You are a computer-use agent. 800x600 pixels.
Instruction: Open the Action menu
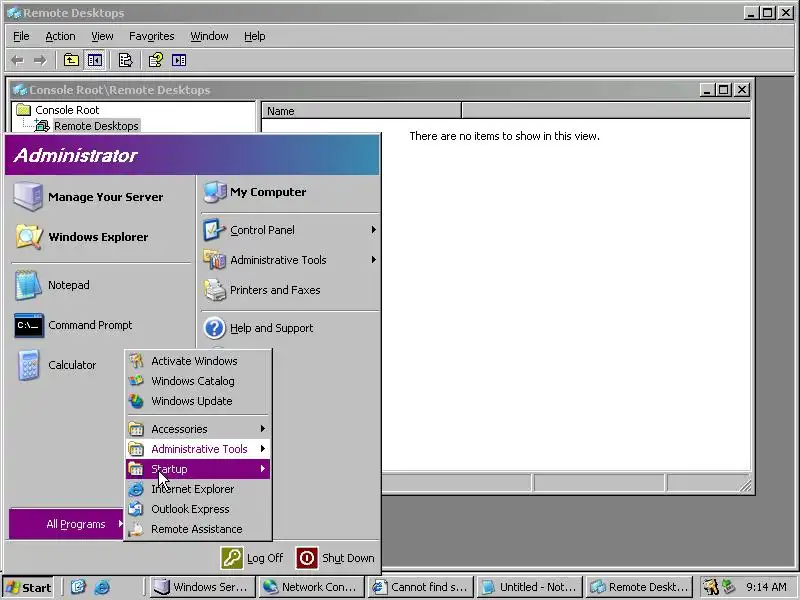tap(60, 36)
